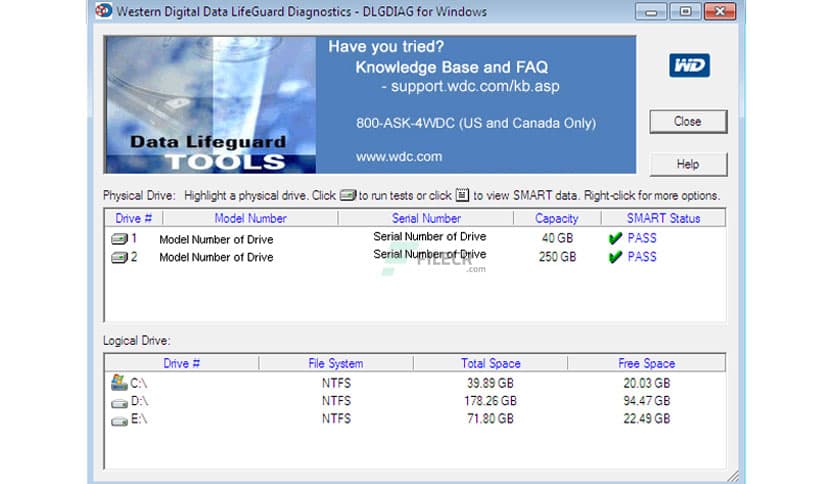The image size is (836, 484).
Task: Select Model Number of Drive in row 1
Action: 216,239
